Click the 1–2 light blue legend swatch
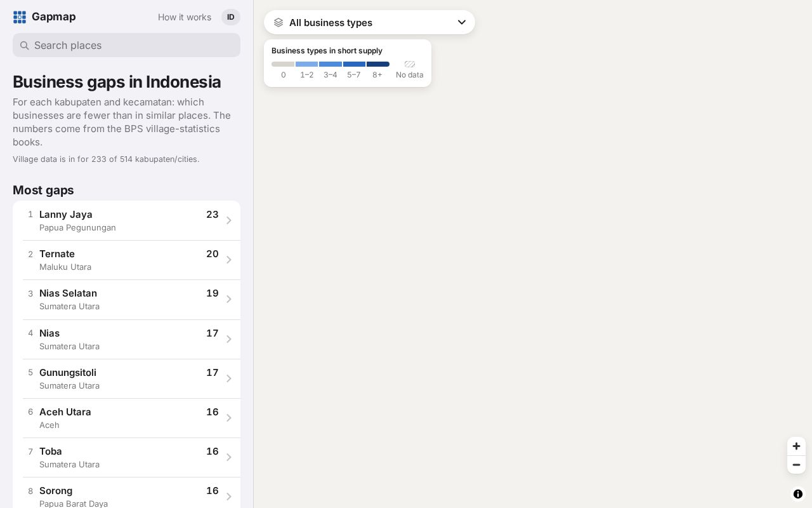The width and height of the screenshot is (812, 508). (x=306, y=64)
